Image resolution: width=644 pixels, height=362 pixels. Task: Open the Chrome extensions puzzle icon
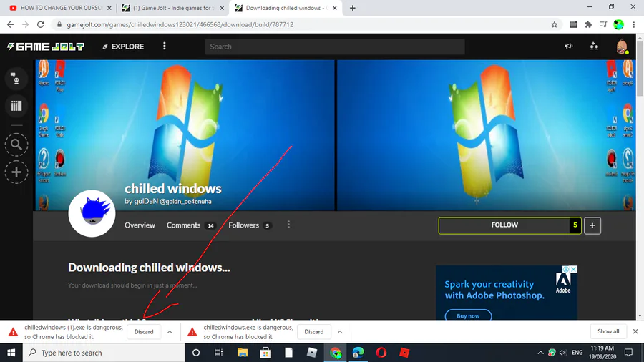[x=588, y=24]
